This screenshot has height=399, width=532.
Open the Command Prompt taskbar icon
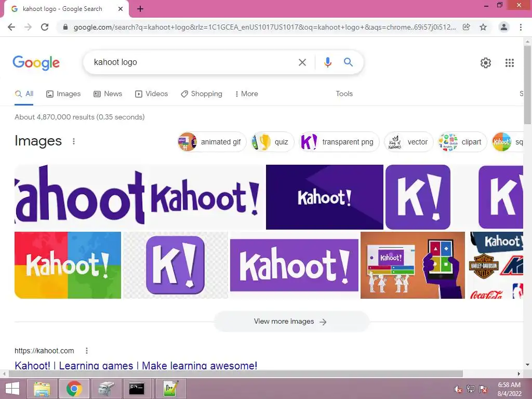pyautogui.click(x=137, y=389)
